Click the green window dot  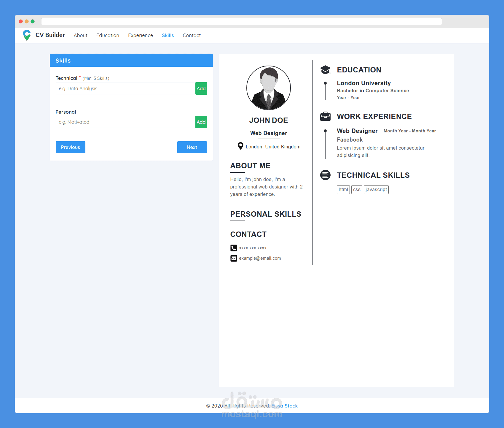(33, 21)
